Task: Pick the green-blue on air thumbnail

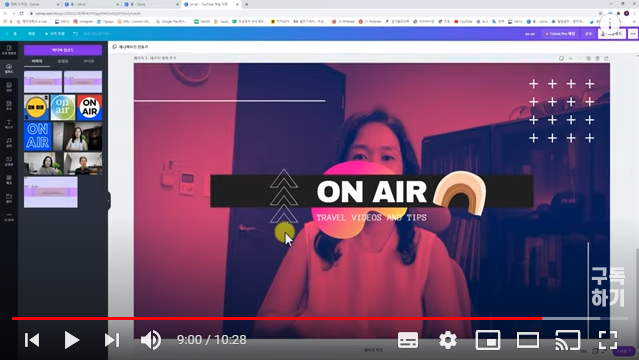Action: click(63, 107)
